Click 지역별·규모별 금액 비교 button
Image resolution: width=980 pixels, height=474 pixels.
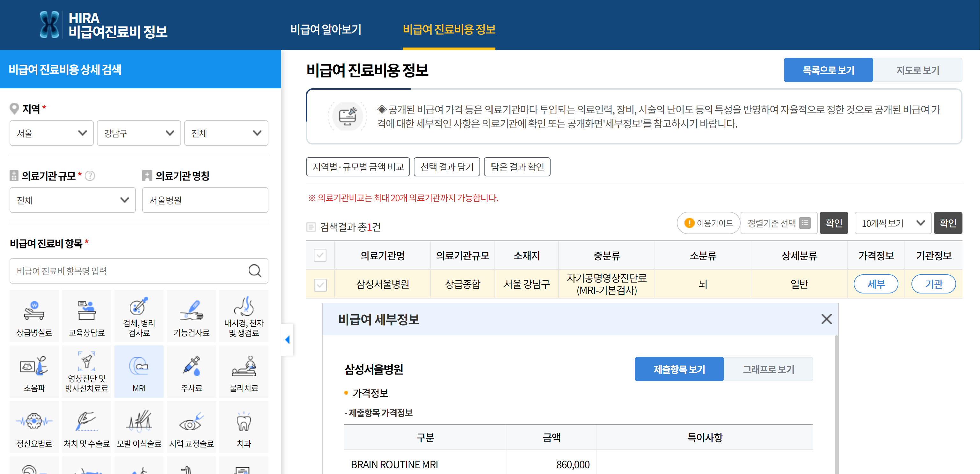pos(358,167)
